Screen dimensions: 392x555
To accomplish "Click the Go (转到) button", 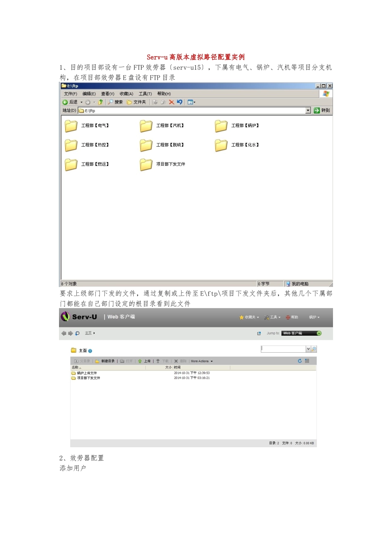I will point(322,110).
